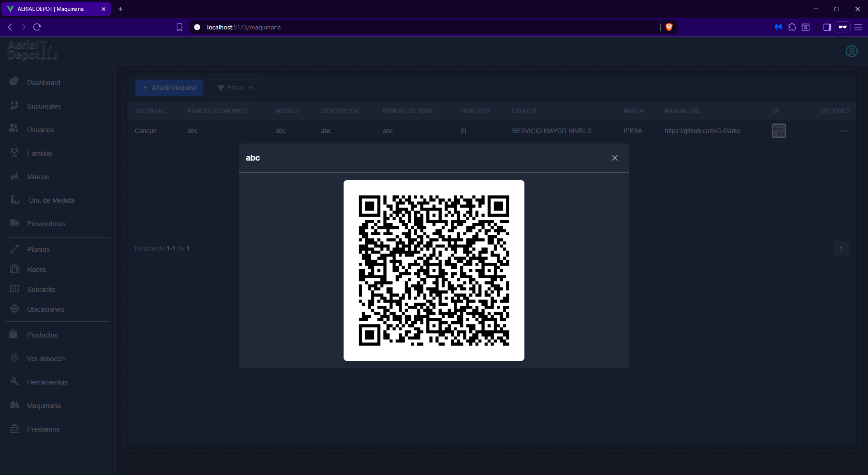This screenshot has height=475, width=868.
Task: Go to Prestamos section
Action: pyautogui.click(x=43, y=429)
